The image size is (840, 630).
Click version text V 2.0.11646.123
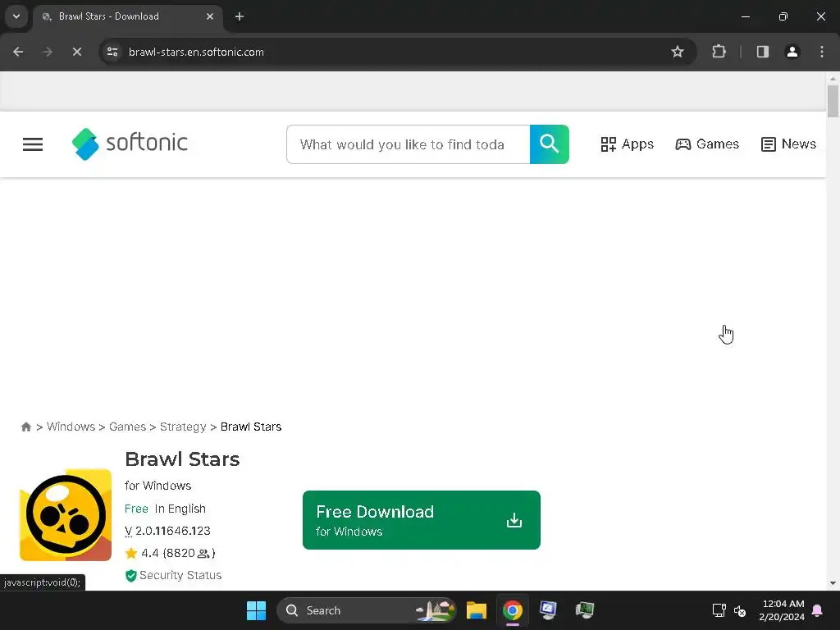pyautogui.click(x=167, y=531)
